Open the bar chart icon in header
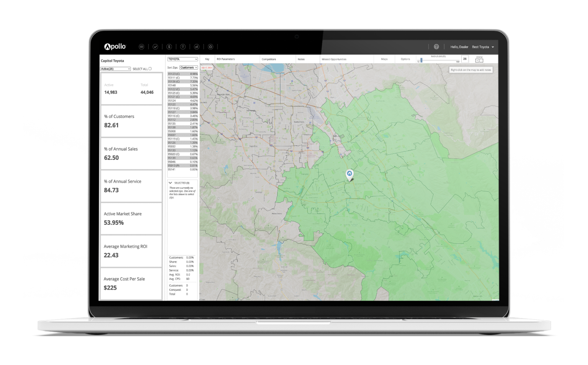Screen dimensions: 588x365 pyautogui.click(x=197, y=47)
